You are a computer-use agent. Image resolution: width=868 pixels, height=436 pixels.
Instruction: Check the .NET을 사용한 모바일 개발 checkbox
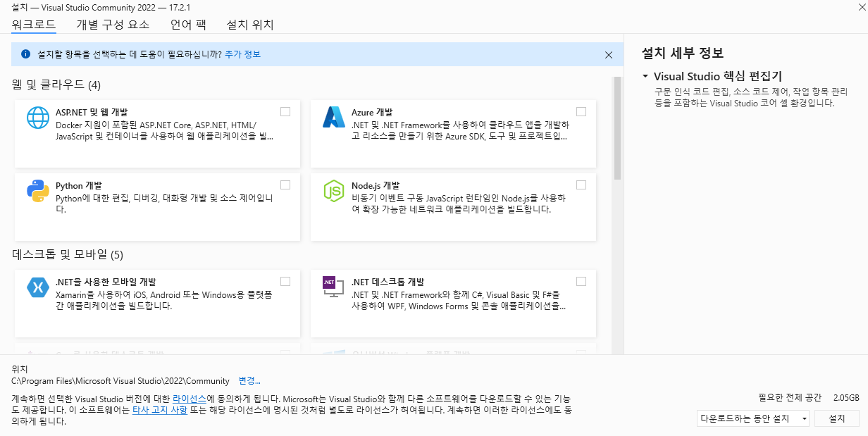285,281
